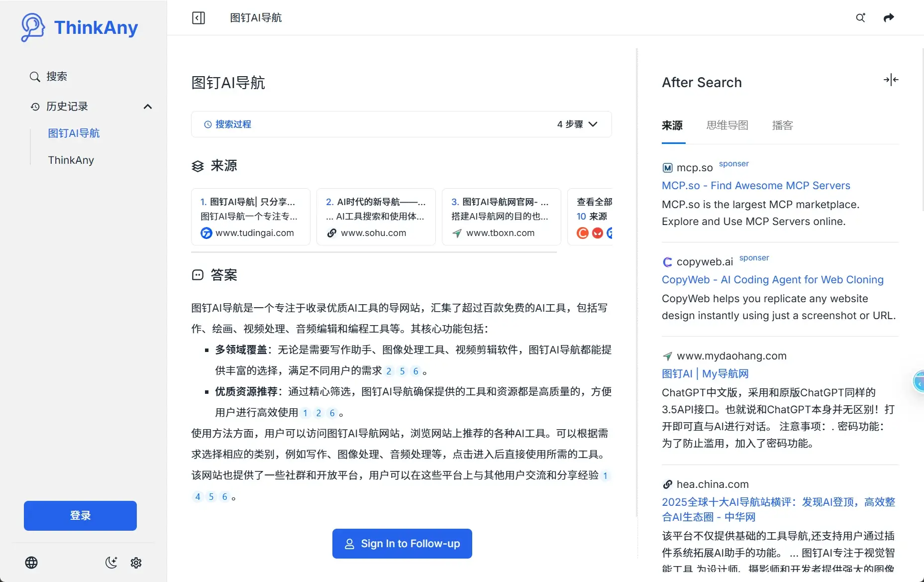
Task: Collapse the left sidebar panel icon
Action: (x=199, y=18)
